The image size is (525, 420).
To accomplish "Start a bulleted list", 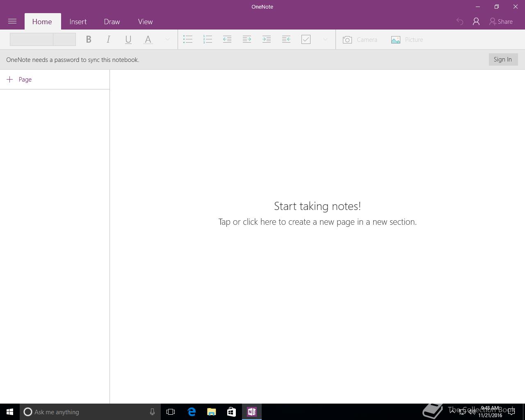I will coord(188,39).
